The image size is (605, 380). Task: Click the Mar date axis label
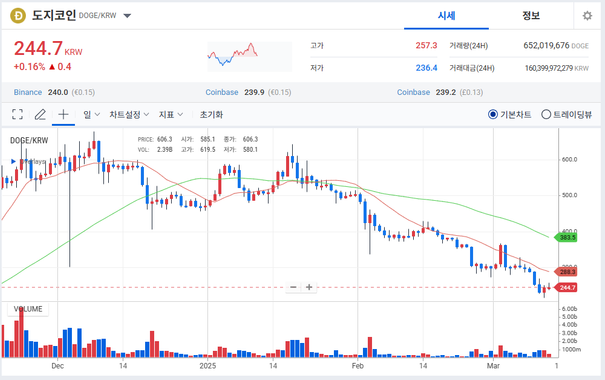click(x=493, y=366)
